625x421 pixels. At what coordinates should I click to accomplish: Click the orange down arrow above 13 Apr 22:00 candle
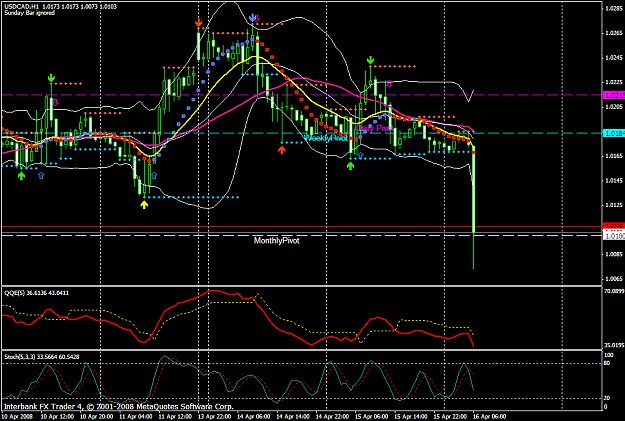click(x=199, y=22)
